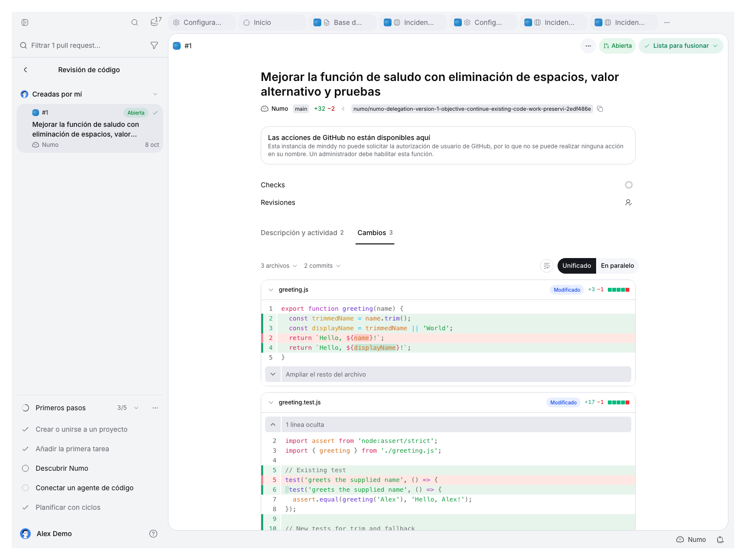Screen dimensions: 746x560
Task: Open 3 archivos dropdown
Action: pyautogui.click(x=279, y=266)
